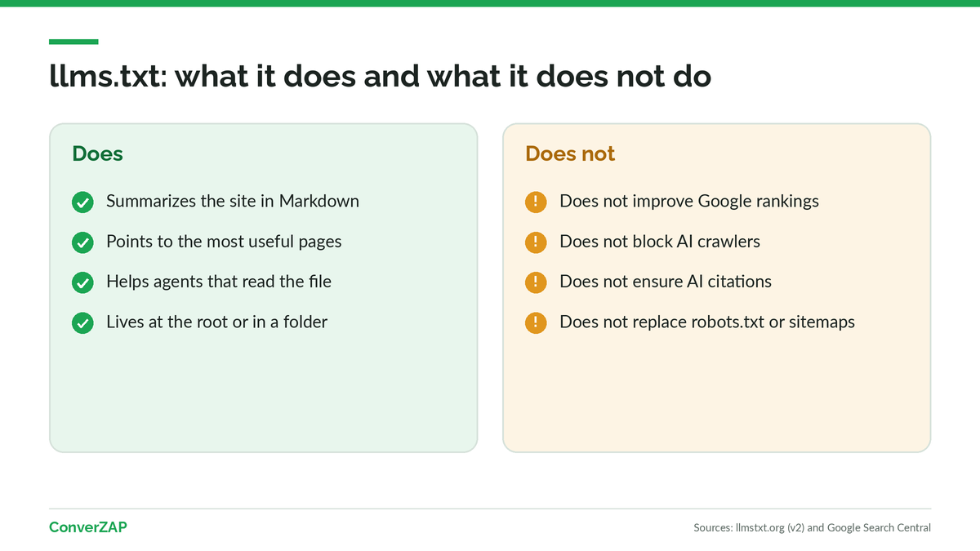Click the slide title "llms.txt: what it does and what it does not do"
The image size is (980, 551).
coord(380,77)
